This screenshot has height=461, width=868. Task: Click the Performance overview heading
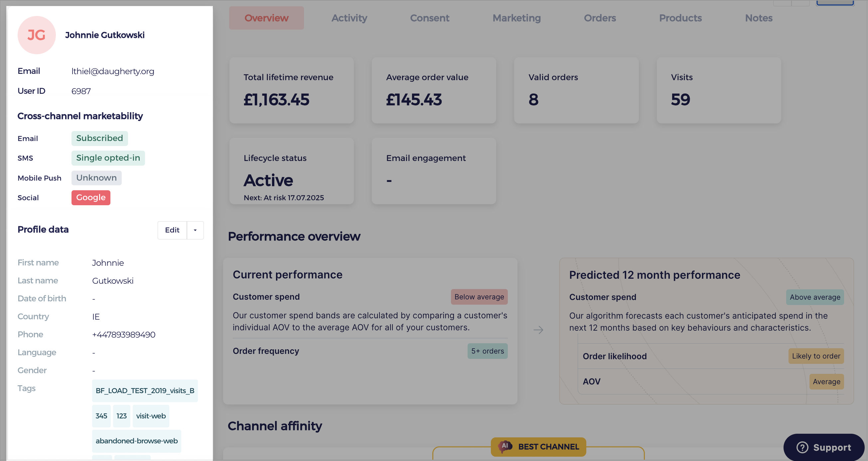294,236
